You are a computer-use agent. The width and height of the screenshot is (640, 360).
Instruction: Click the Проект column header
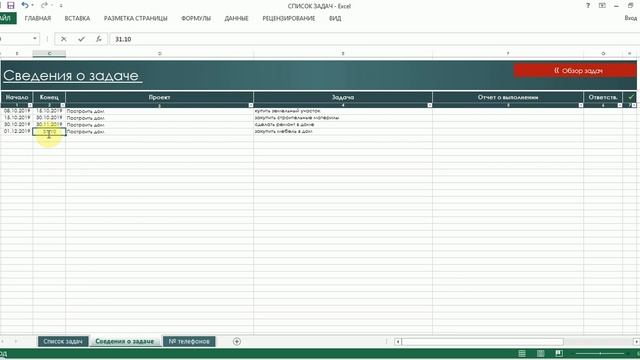159,98
